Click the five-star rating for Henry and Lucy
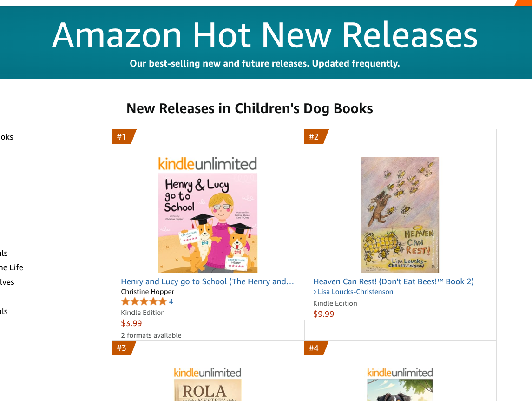 click(x=144, y=301)
